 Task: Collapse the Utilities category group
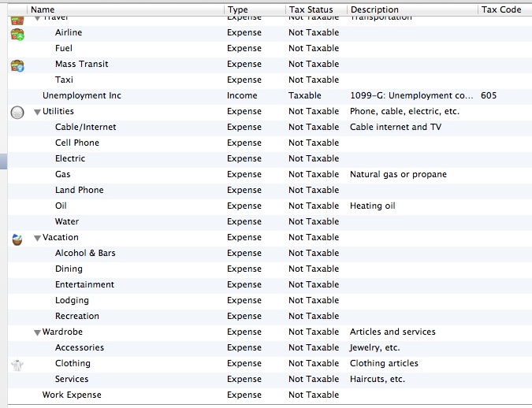[37, 112]
